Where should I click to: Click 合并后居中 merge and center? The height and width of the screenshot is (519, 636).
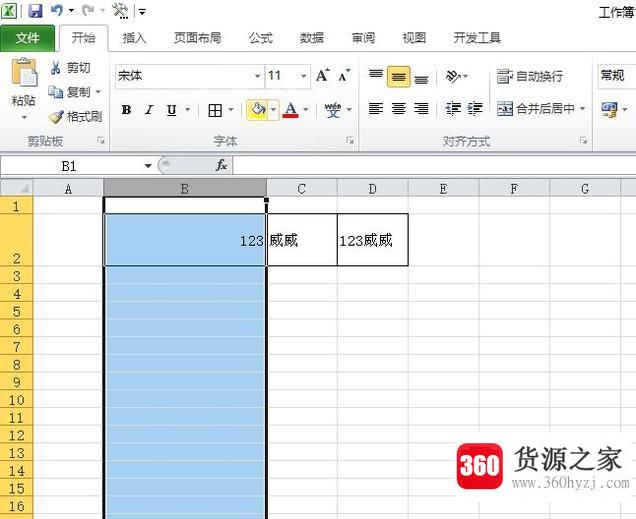(x=535, y=109)
